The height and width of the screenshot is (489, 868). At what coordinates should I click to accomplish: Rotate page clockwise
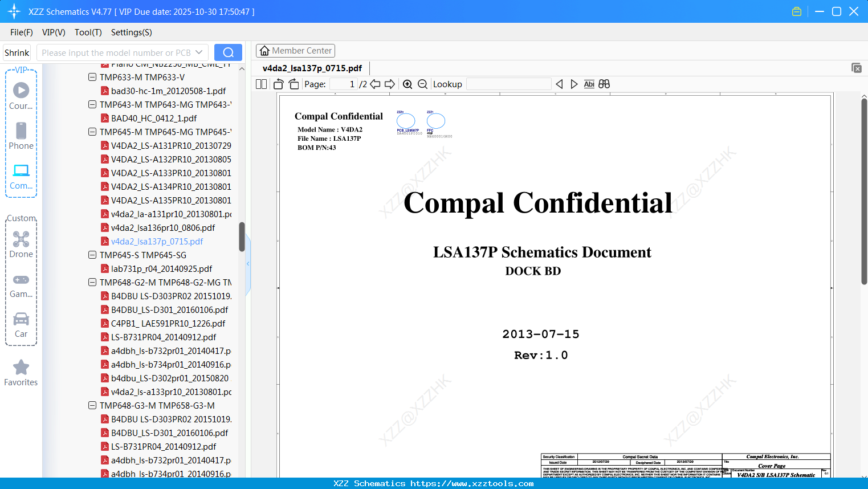click(x=294, y=84)
